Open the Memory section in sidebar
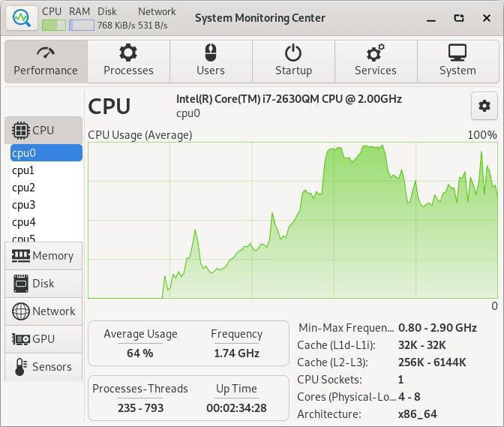Screen dimensions: 504x427 click(x=43, y=256)
